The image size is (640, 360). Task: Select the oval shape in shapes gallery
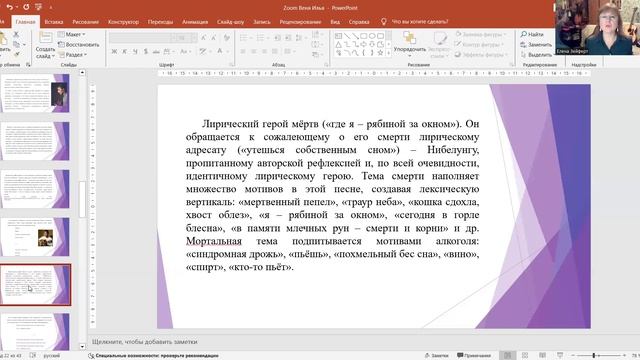(372, 36)
